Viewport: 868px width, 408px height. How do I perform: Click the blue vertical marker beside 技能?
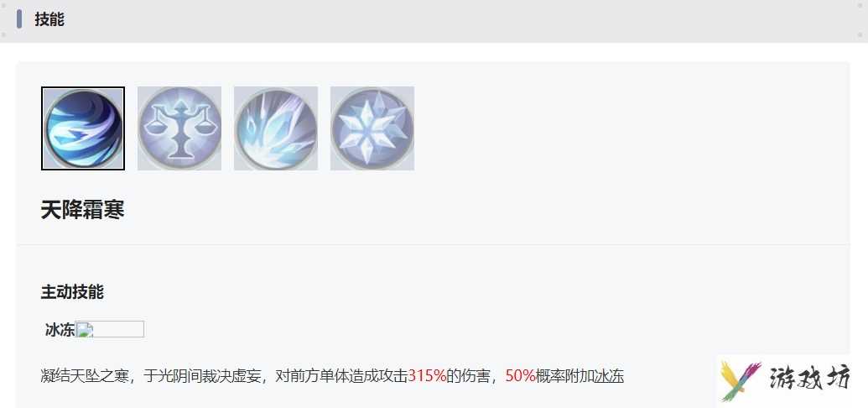tap(19, 18)
